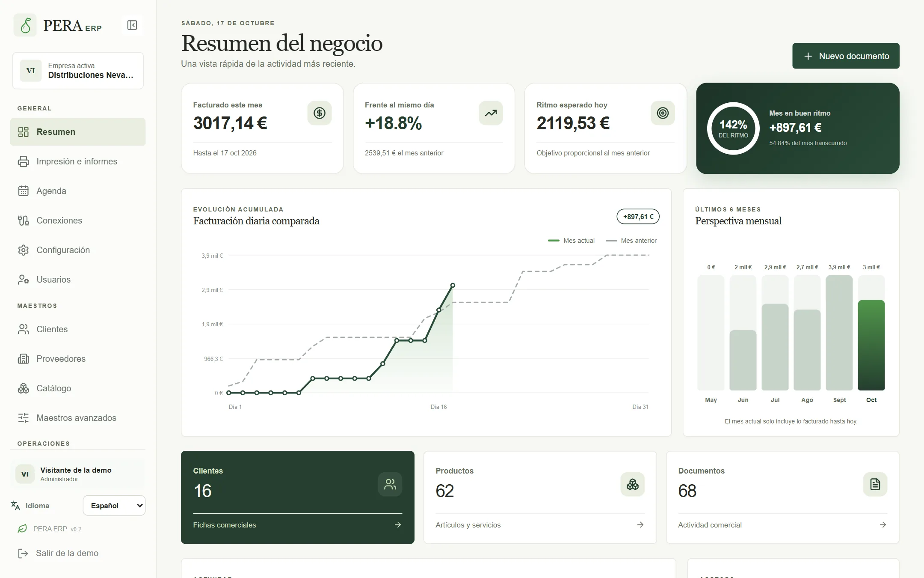Click the logout icon for Salir de la demo

point(23,554)
